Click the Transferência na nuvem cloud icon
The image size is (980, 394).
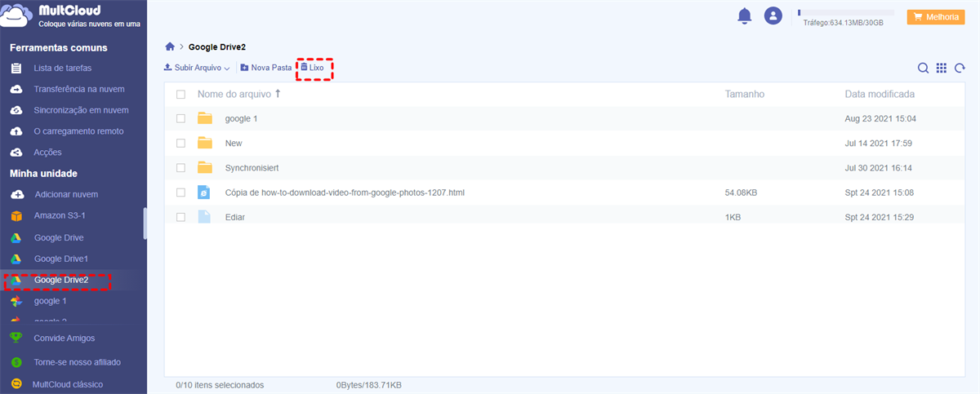pyautogui.click(x=16, y=89)
